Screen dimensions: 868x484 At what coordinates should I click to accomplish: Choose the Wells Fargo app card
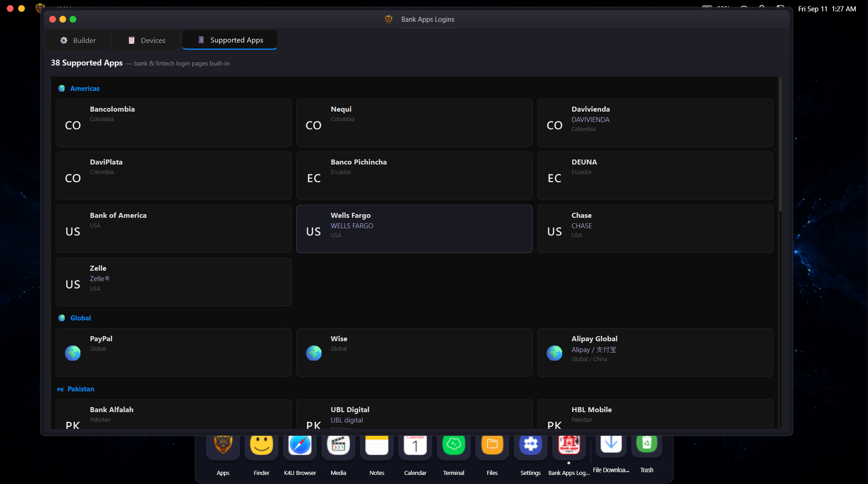(414, 229)
